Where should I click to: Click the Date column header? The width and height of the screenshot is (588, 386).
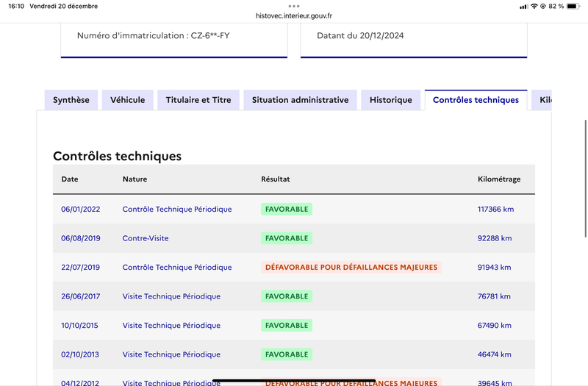tap(70, 179)
